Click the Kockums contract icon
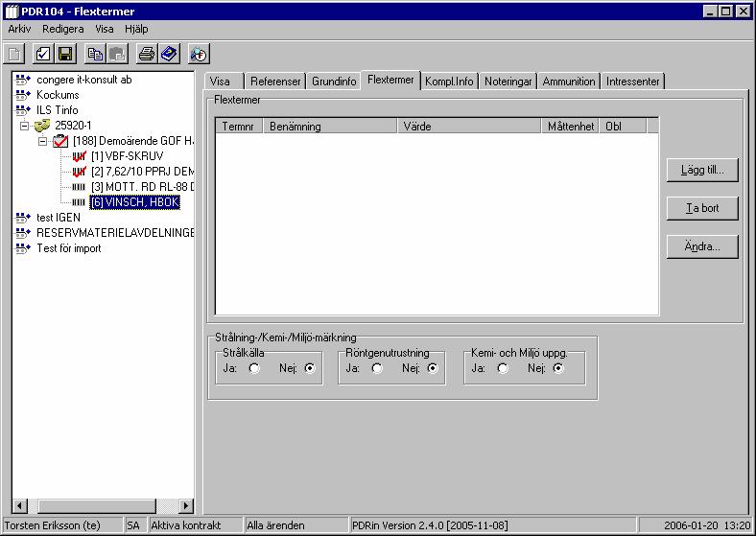The height and width of the screenshot is (536, 756). (x=23, y=95)
